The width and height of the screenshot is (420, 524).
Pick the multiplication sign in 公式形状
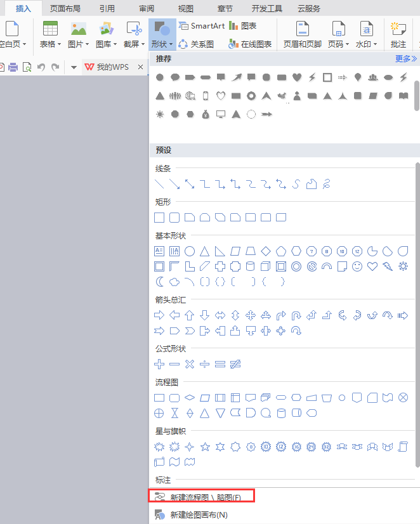point(190,364)
